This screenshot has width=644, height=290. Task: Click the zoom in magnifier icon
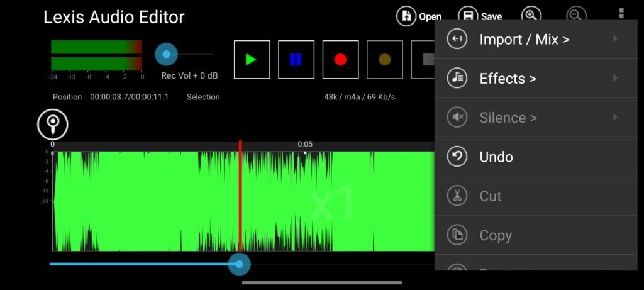click(x=531, y=16)
